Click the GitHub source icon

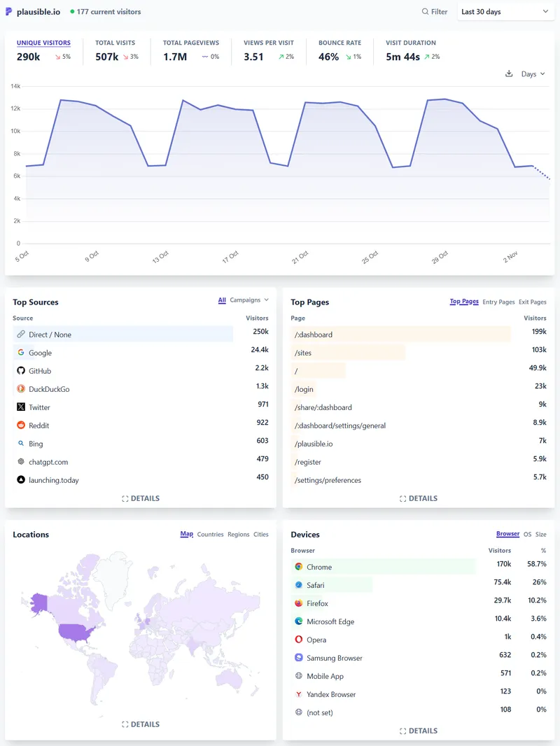(21, 371)
